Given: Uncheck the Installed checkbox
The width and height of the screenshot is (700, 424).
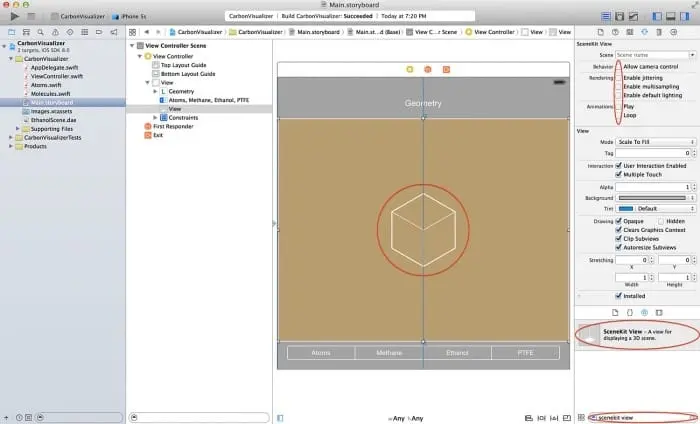Looking at the screenshot, I should click(618, 296).
